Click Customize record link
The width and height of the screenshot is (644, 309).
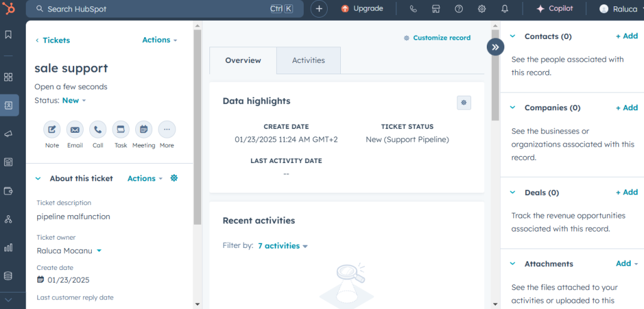(437, 38)
